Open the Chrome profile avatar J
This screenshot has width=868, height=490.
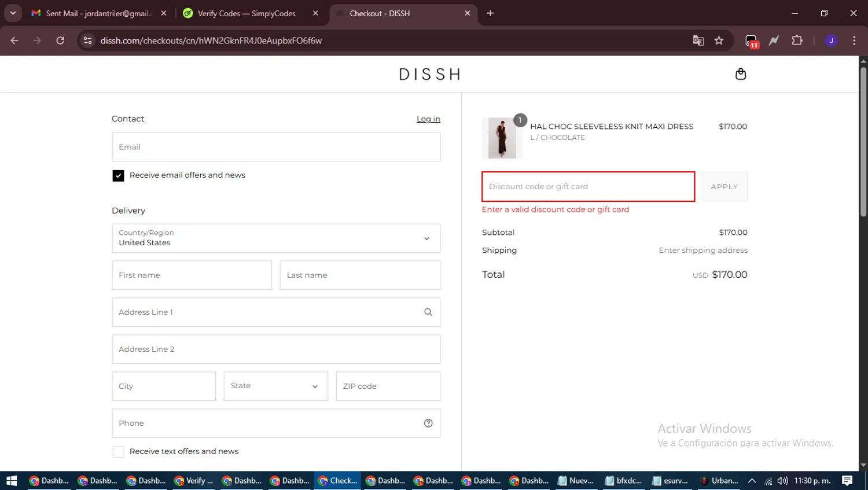(x=831, y=40)
